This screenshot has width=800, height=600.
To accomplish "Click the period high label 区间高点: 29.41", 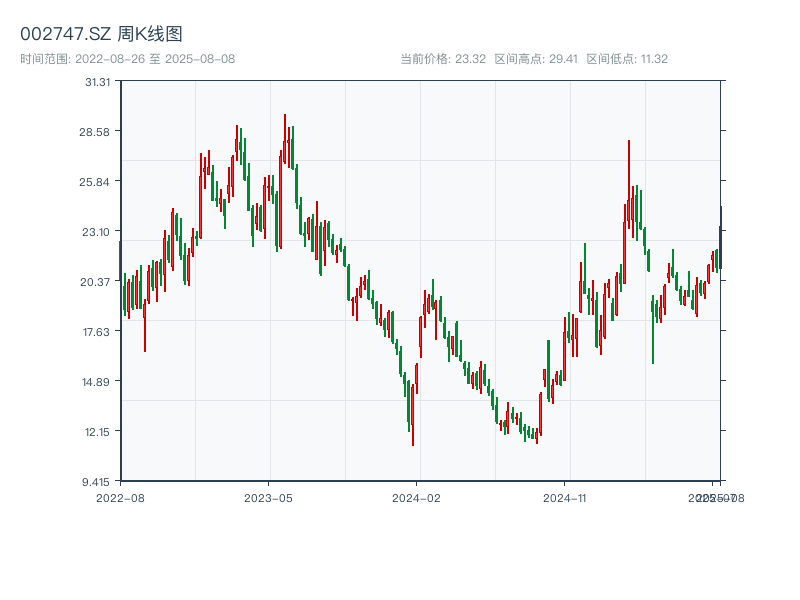I will pyautogui.click(x=536, y=59).
